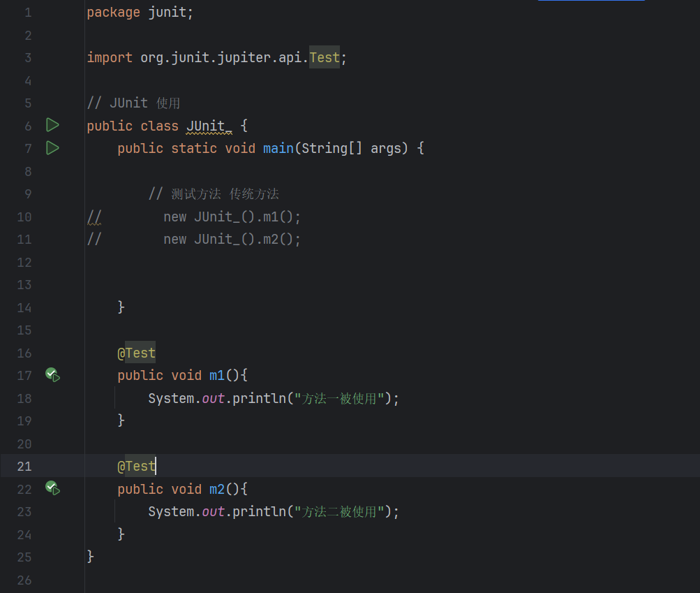The height and width of the screenshot is (593, 700).
Task: Click string "方法一被使用"
Action: 339,398
